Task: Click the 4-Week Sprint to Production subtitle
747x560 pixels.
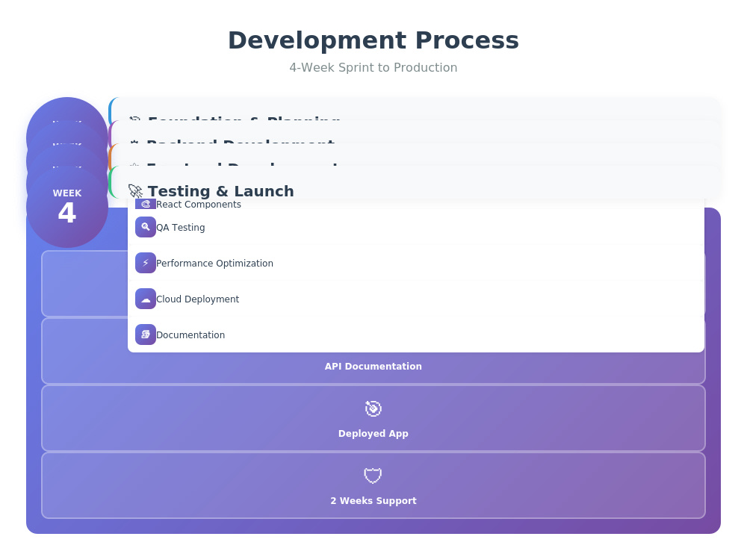Action: pyautogui.click(x=373, y=68)
